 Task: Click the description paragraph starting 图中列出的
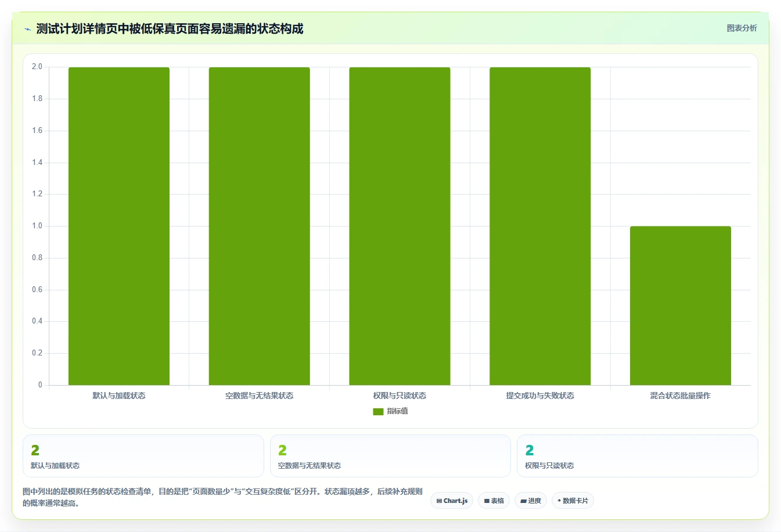[223, 497]
